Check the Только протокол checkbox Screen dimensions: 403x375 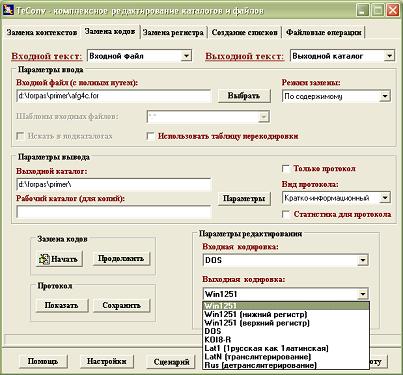coord(286,169)
